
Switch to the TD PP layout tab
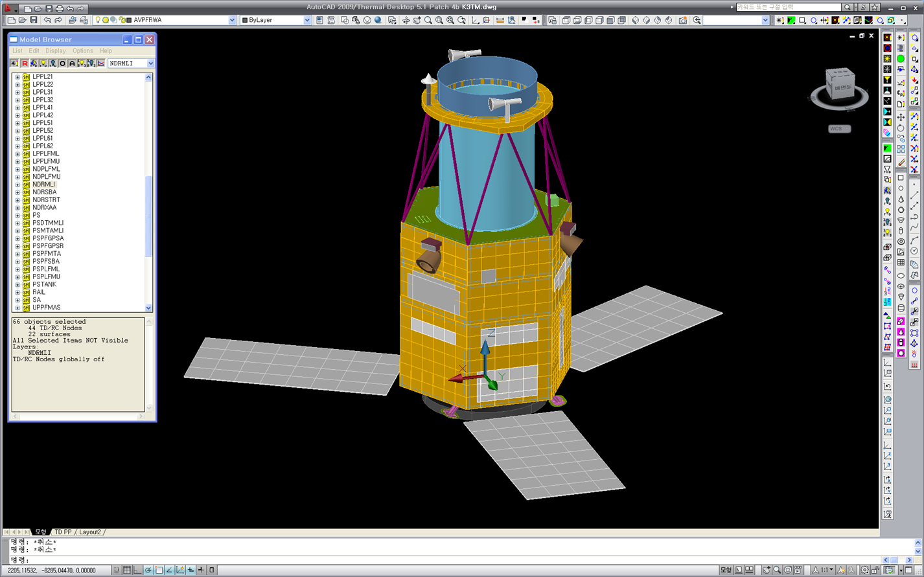point(63,532)
